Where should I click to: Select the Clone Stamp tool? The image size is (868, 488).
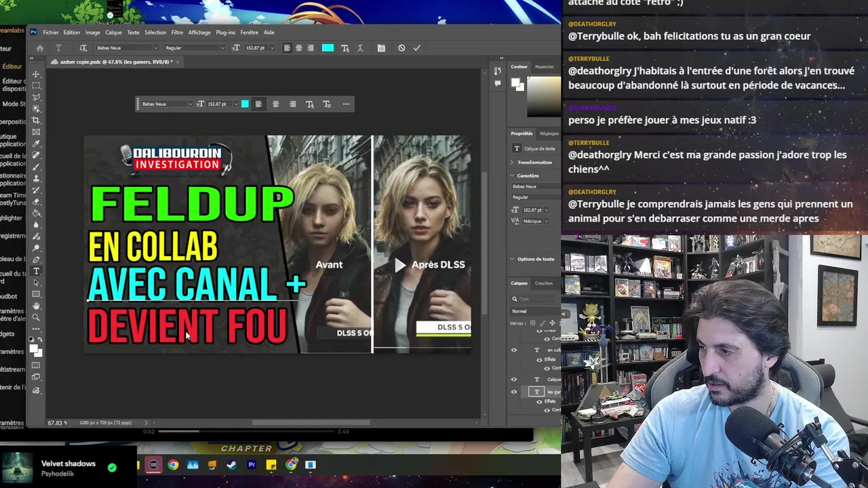(36, 178)
